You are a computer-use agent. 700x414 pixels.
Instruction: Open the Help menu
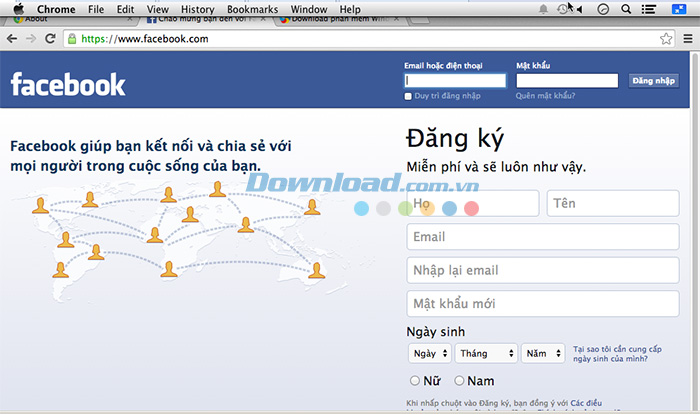(x=350, y=9)
